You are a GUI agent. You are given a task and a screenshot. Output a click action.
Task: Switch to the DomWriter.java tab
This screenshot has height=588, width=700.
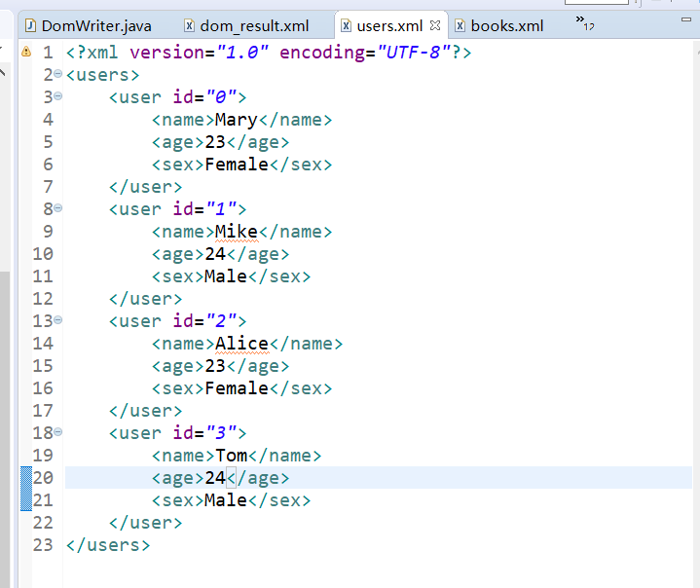(88, 26)
